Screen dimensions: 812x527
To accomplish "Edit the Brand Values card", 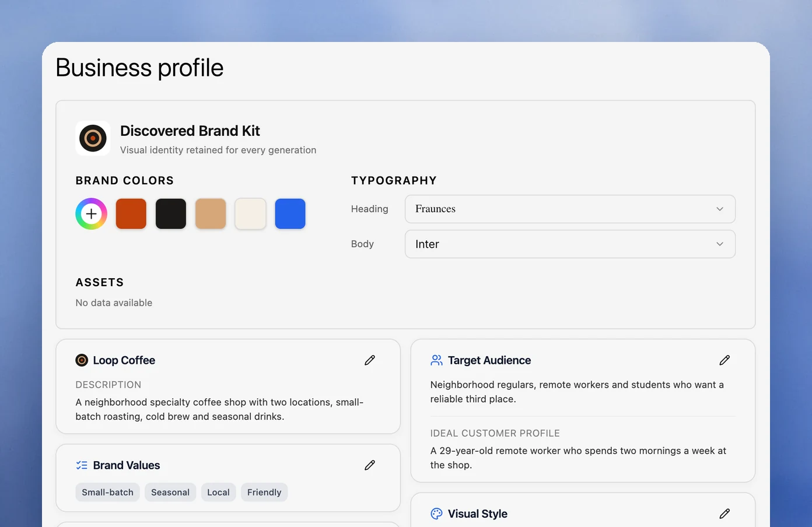I will [370, 465].
